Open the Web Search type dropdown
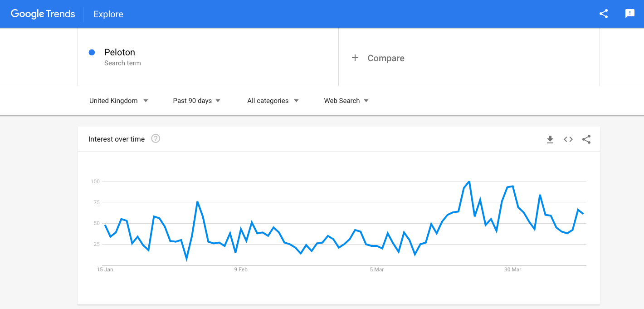The image size is (644, 309). [x=346, y=101]
